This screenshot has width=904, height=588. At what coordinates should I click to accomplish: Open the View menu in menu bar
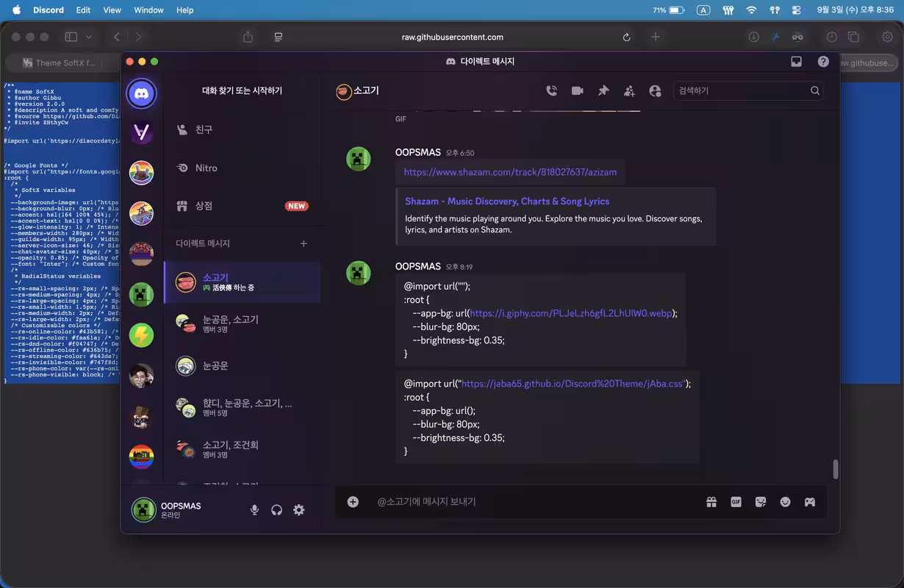(112, 10)
